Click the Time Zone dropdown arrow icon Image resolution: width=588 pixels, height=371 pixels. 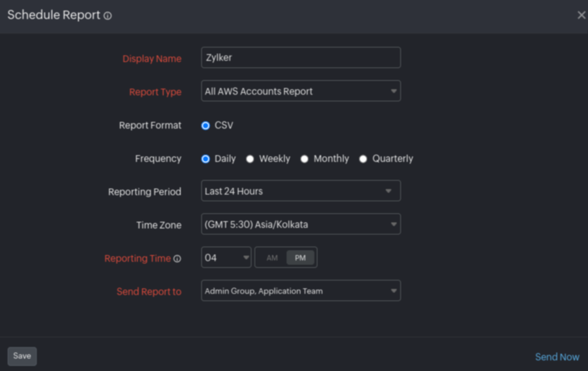pos(393,225)
